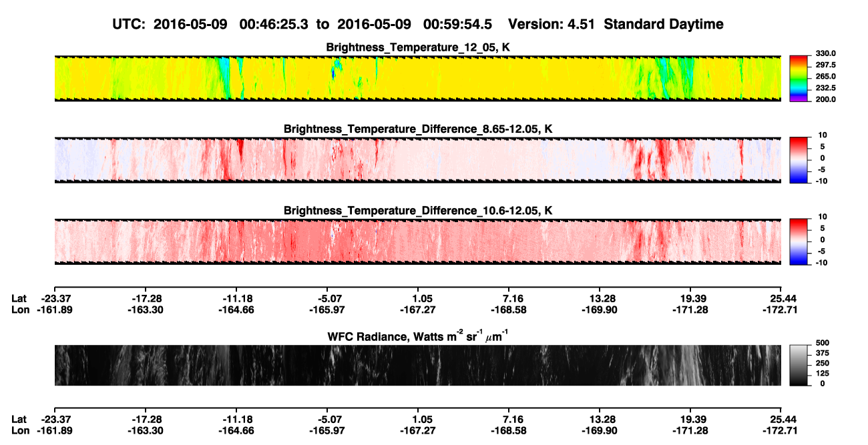The height and width of the screenshot is (445, 868).
Task: Click colorbar tick label '232.5'
Action: [x=827, y=87]
